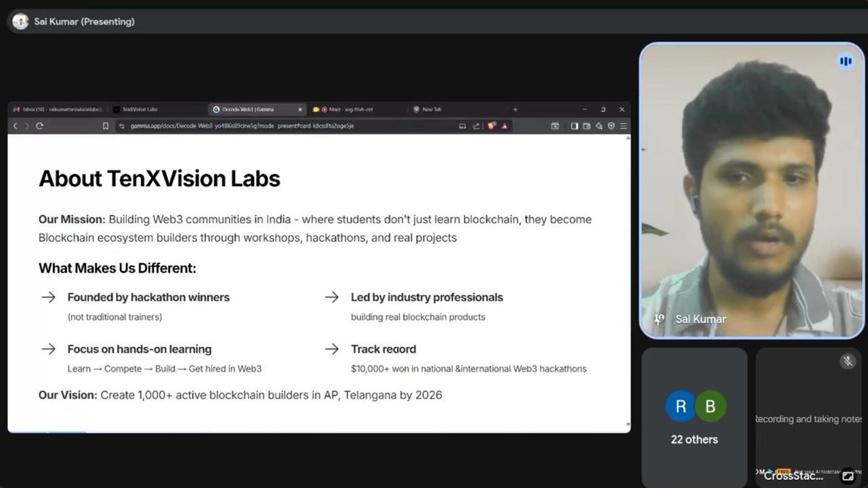Click the picture-in-picture icon on bottom tile
Screen dimensions: 868x488
click(x=848, y=476)
